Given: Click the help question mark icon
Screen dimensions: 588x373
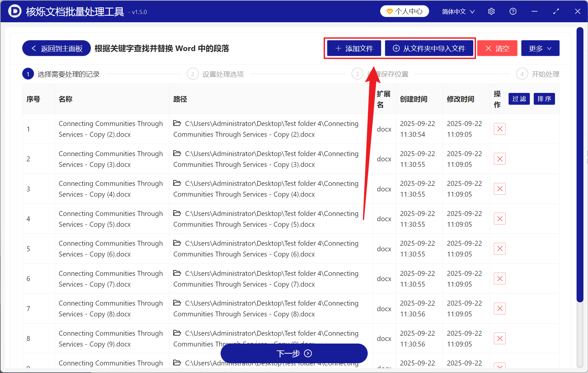Looking at the screenshot, I should pyautogui.click(x=513, y=11).
